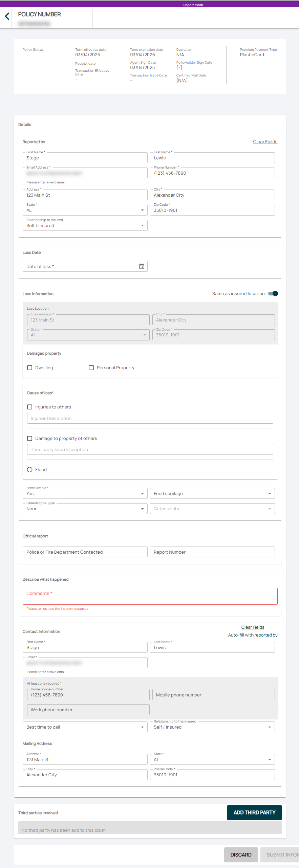Check the Personal Property checkbox
This screenshot has width=299, height=868.
91,368
